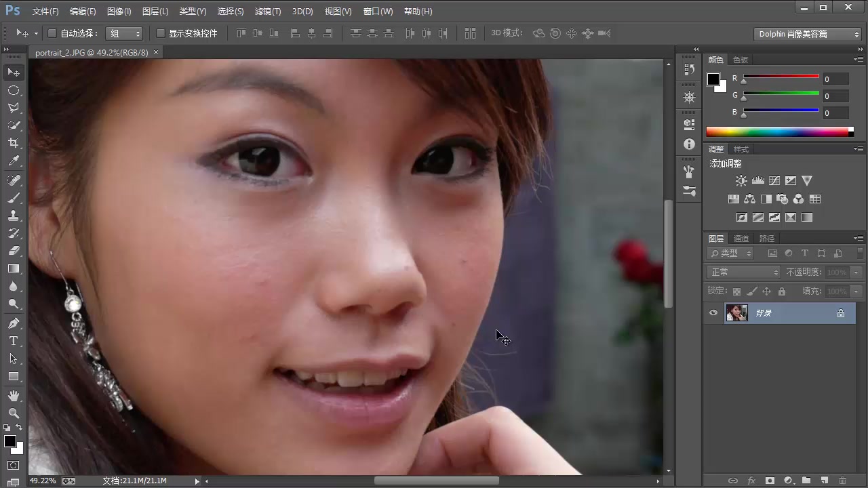The image size is (868, 488).
Task: Add a Brightness/Contrast adjustment
Action: [741, 181]
